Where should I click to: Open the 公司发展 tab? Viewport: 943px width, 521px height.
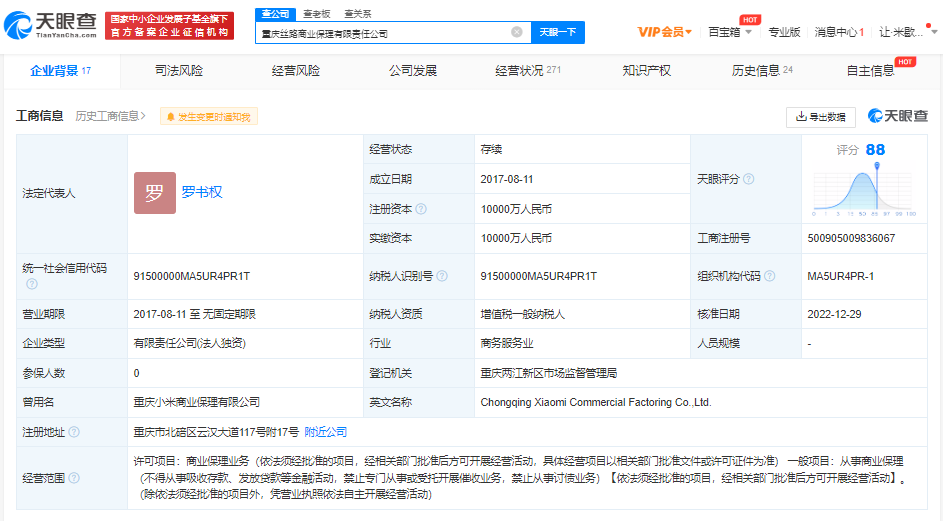coord(413,71)
